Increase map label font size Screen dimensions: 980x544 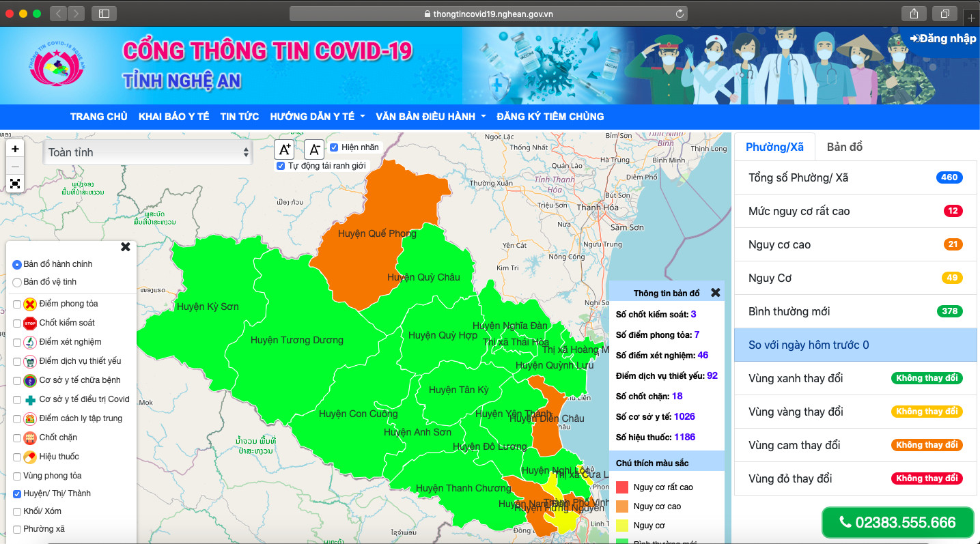(284, 149)
